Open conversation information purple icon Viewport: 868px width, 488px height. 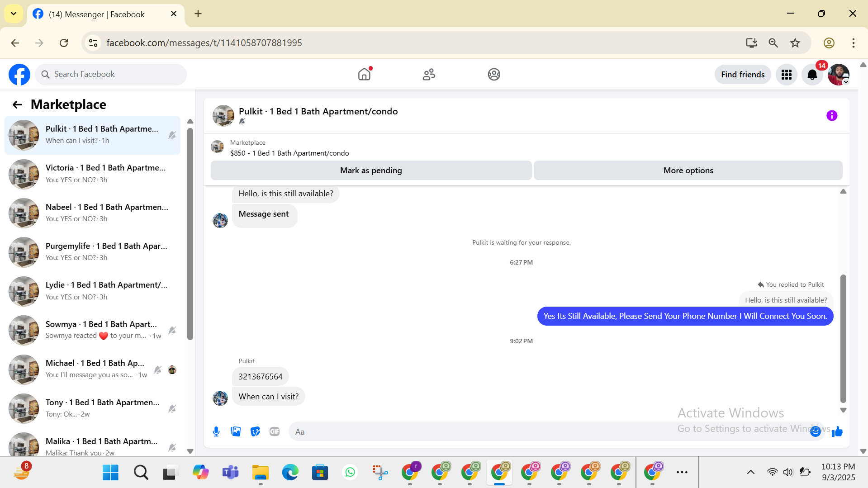click(832, 116)
